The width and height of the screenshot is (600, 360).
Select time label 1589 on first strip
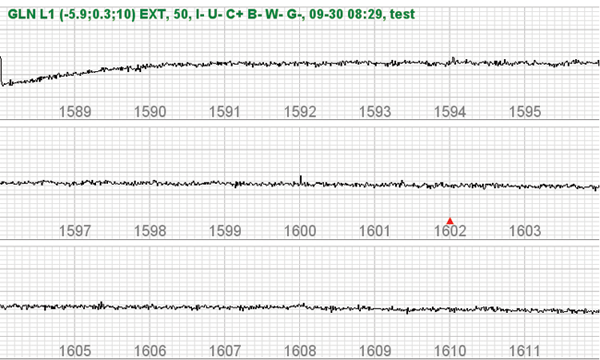[x=75, y=112]
